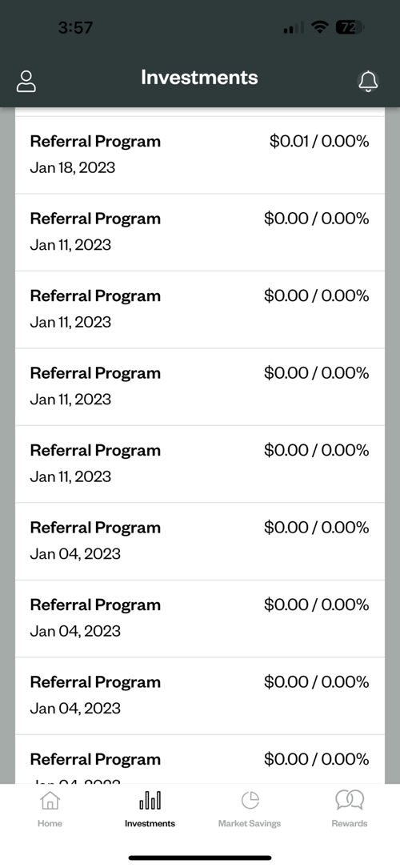Select the $0.01 / 0.00% amount
This screenshot has height=868, width=400.
click(319, 141)
